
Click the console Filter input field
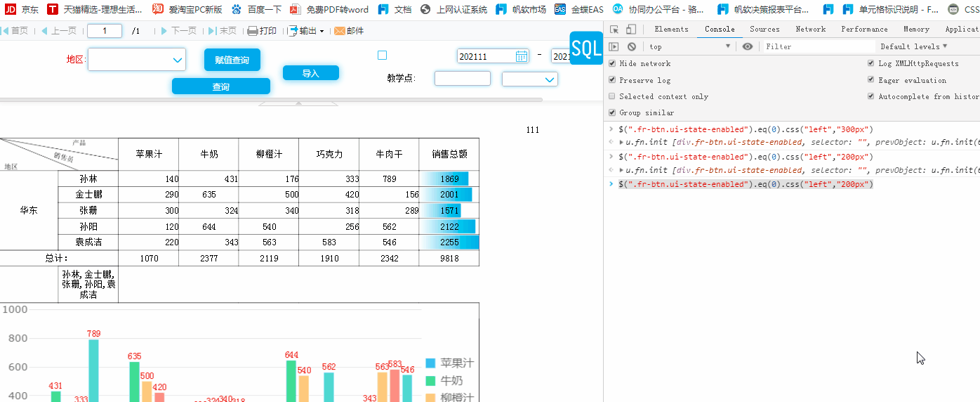click(x=818, y=46)
